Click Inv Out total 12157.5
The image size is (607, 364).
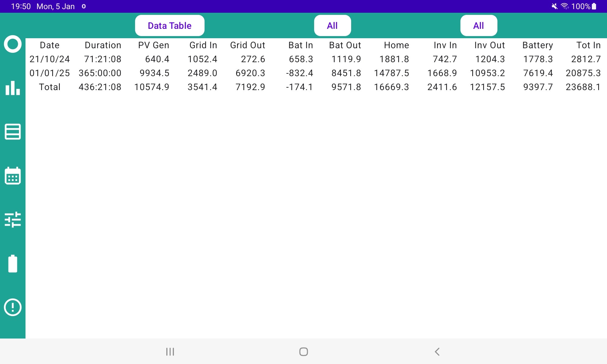pyautogui.click(x=487, y=87)
